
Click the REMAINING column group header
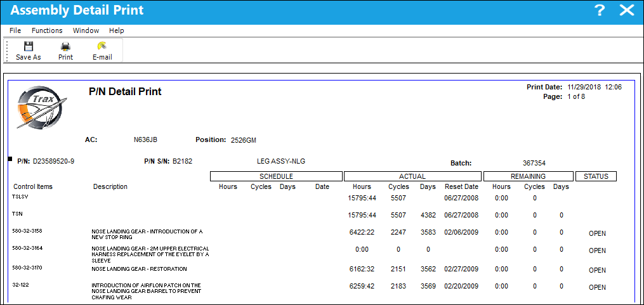528,176
